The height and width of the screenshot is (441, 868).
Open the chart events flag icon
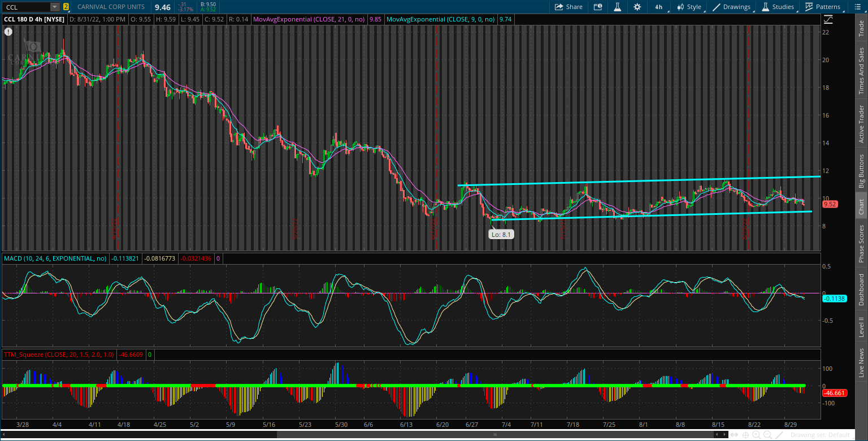(597, 7)
